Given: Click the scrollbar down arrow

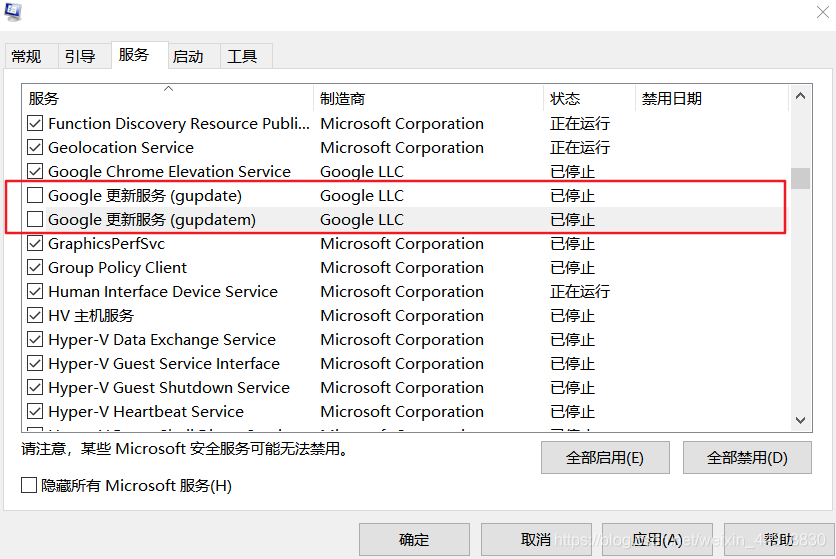Looking at the screenshot, I should point(800,420).
